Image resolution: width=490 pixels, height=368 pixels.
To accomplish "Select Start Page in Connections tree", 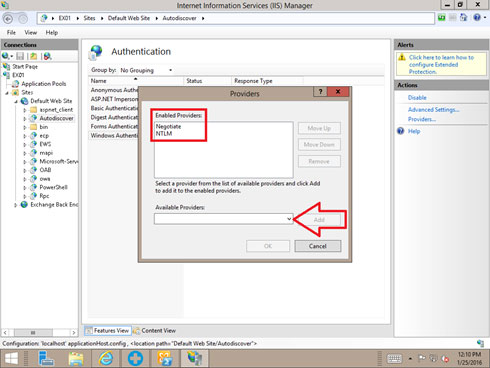I will [x=25, y=67].
